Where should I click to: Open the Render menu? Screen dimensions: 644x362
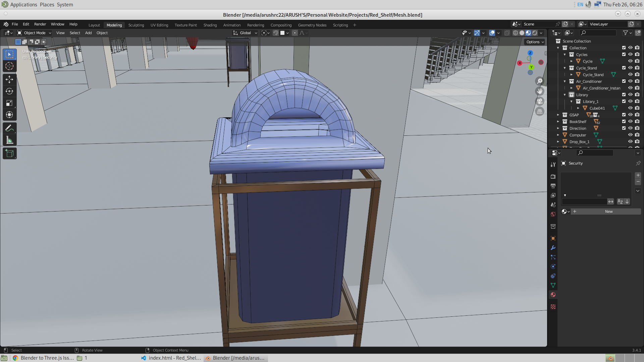tap(40, 24)
